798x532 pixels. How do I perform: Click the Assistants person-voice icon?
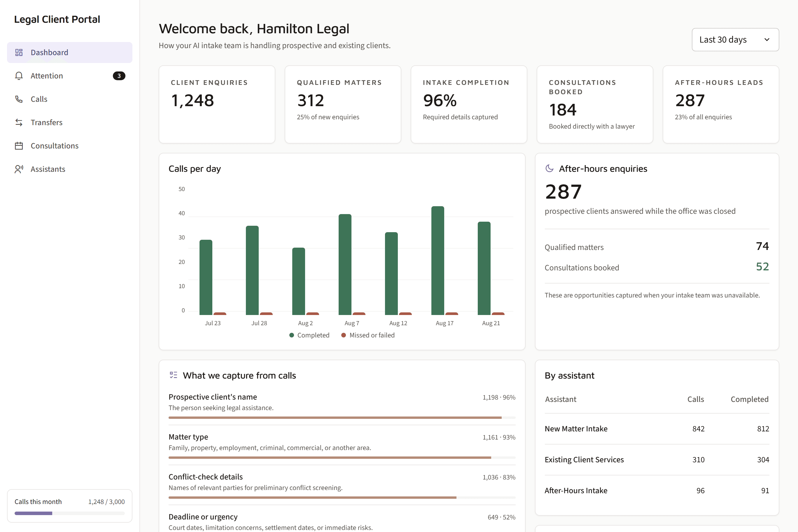(x=19, y=169)
